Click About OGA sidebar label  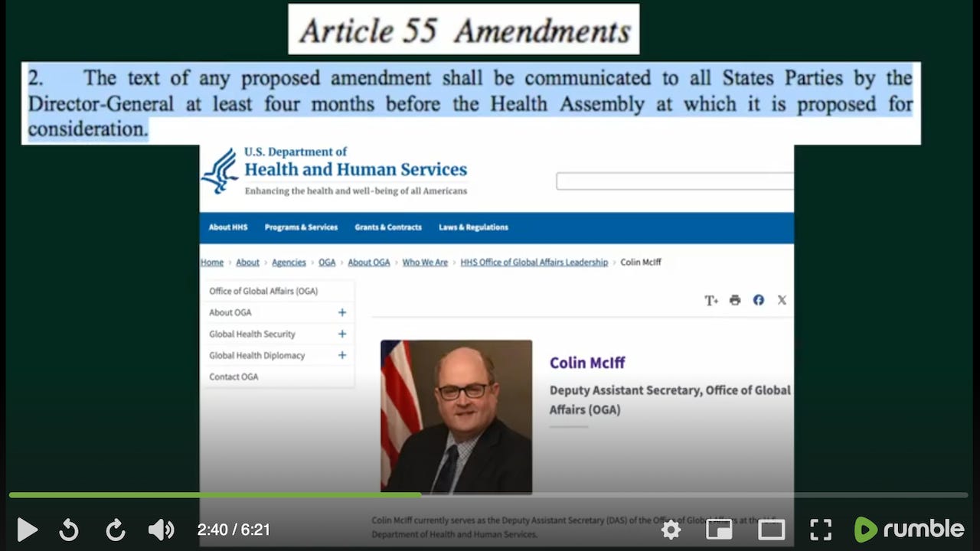pyautogui.click(x=230, y=312)
